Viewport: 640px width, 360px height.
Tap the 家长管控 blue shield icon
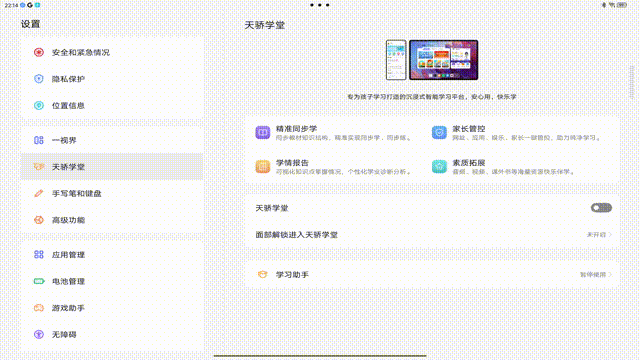coord(439,133)
